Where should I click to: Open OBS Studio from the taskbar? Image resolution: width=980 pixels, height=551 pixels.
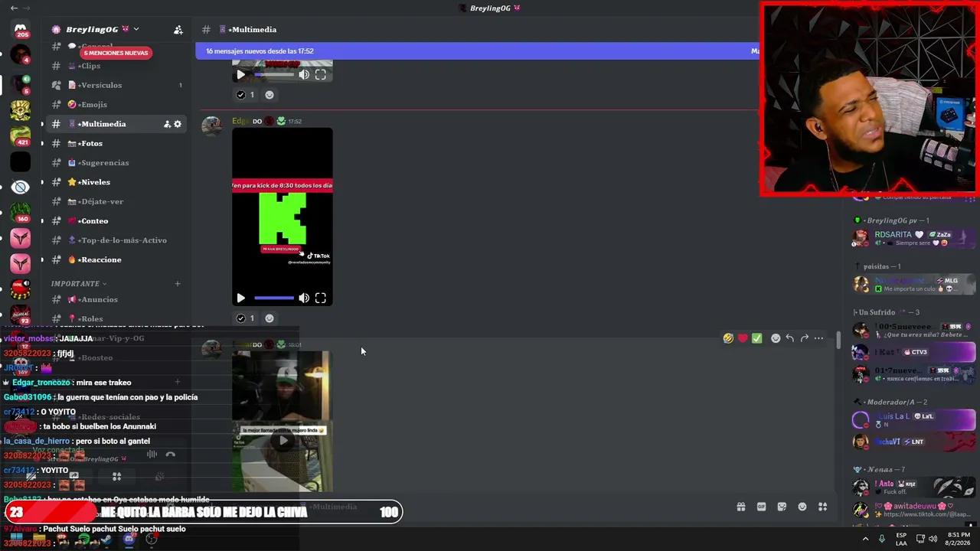pyautogui.click(x=152, y=539)
